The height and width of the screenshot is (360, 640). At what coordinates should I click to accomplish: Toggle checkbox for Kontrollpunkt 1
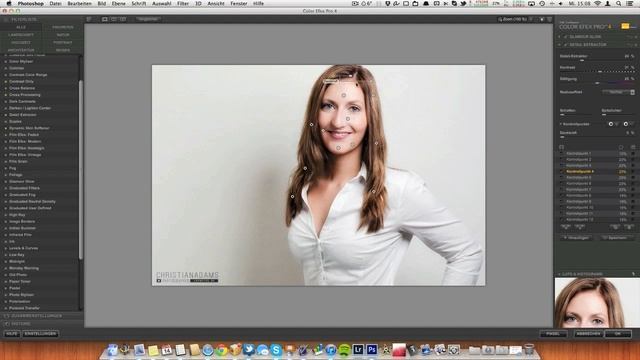click(x=562, y=153)
